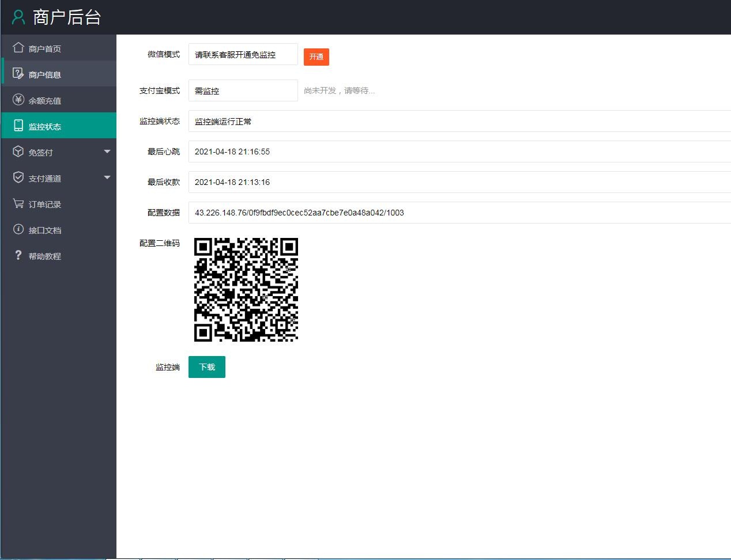Image resolution: width=731 pixels, height=560 pixels.
Task: Click the shield icon beside 支付通道
Action: [18, 177]
